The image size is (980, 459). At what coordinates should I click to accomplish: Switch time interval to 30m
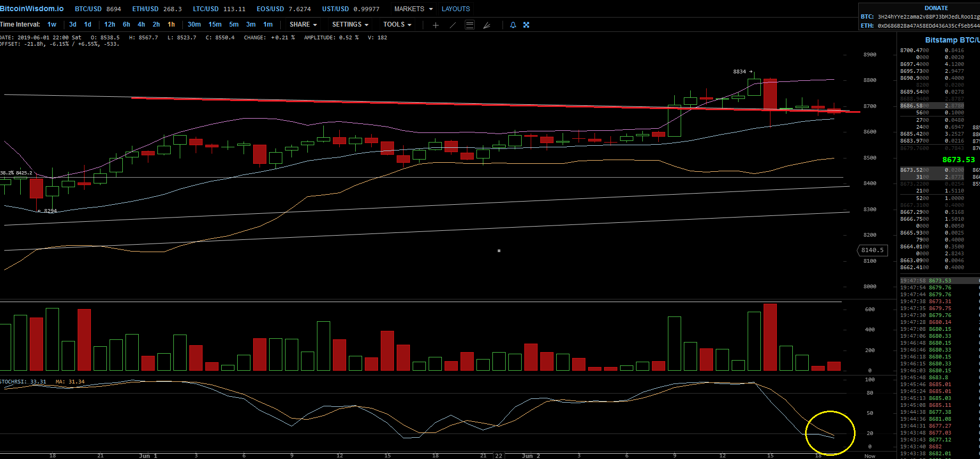point(194,24)
